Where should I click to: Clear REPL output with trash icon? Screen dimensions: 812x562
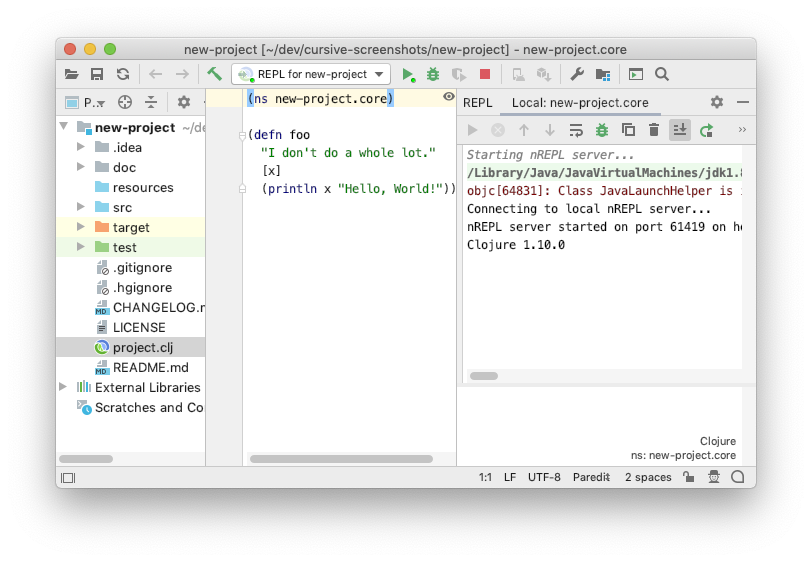pyautogui.click(x=654, y=130)
